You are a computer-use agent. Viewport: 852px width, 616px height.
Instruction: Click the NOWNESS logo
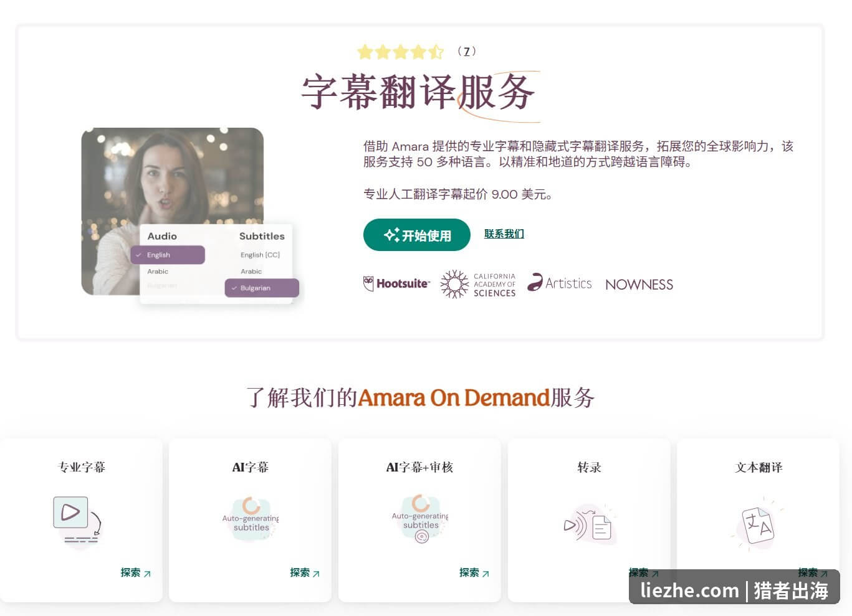click(x=639, y=285)
